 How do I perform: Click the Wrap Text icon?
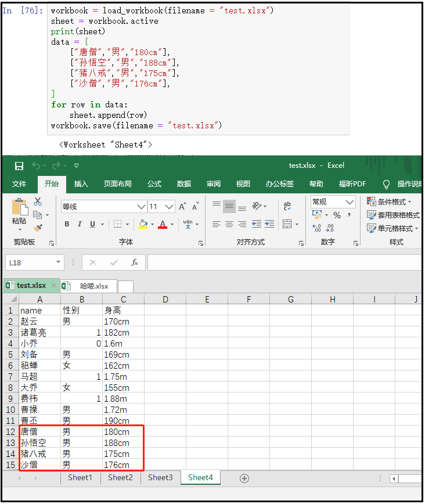pos(287,206)
